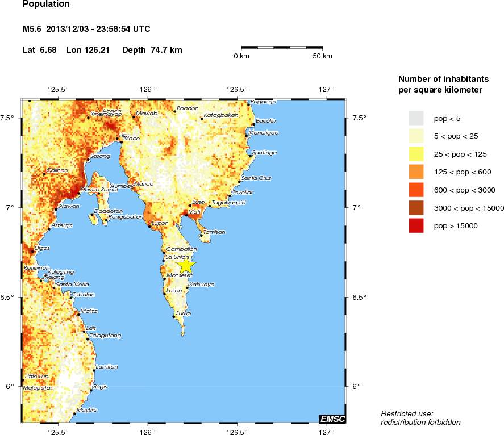The image size is (504, 435).
Task: Click the 'M5.6 2013/12/03 - 23:58:54 UTC' text
Action: point(86,29)
